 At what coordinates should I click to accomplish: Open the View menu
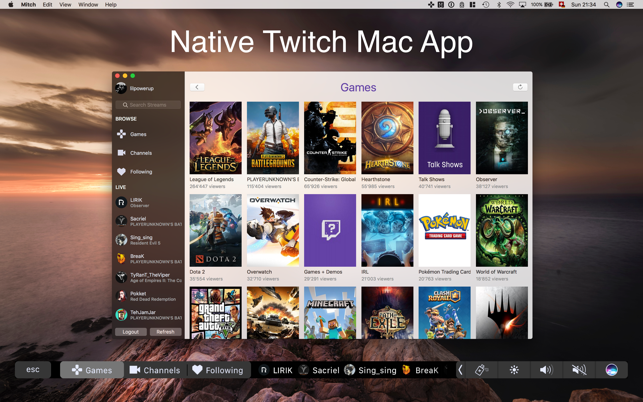click(65, 5)
